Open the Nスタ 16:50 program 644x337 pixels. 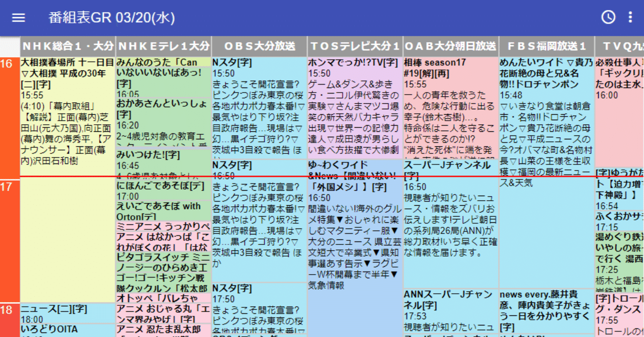259,221
